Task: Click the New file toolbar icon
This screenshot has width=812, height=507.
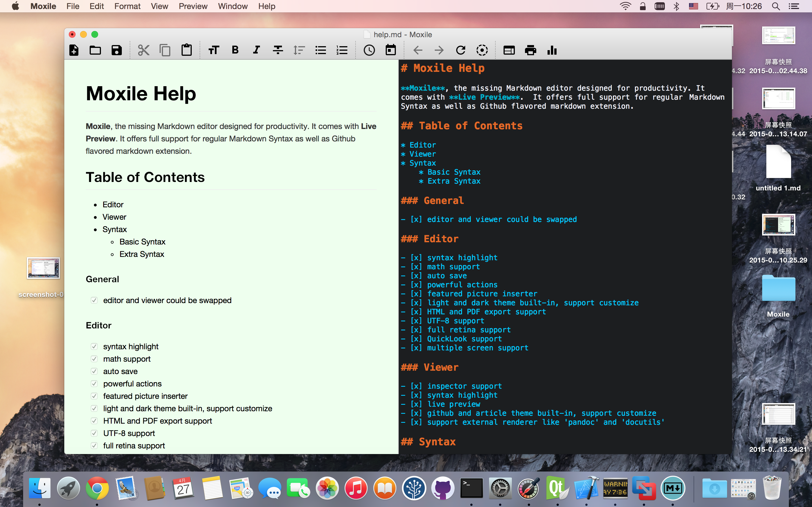Action: (74, 50)
